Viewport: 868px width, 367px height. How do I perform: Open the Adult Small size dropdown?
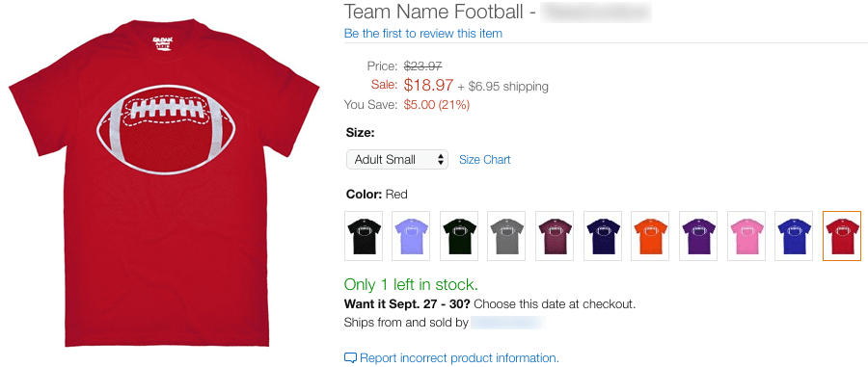point(397,160)
